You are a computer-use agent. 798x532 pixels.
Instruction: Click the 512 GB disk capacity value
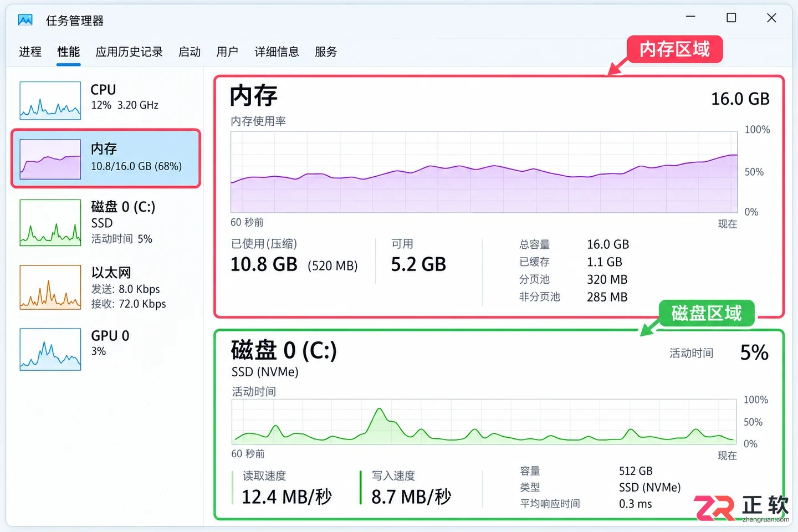[x=636, y=471]
